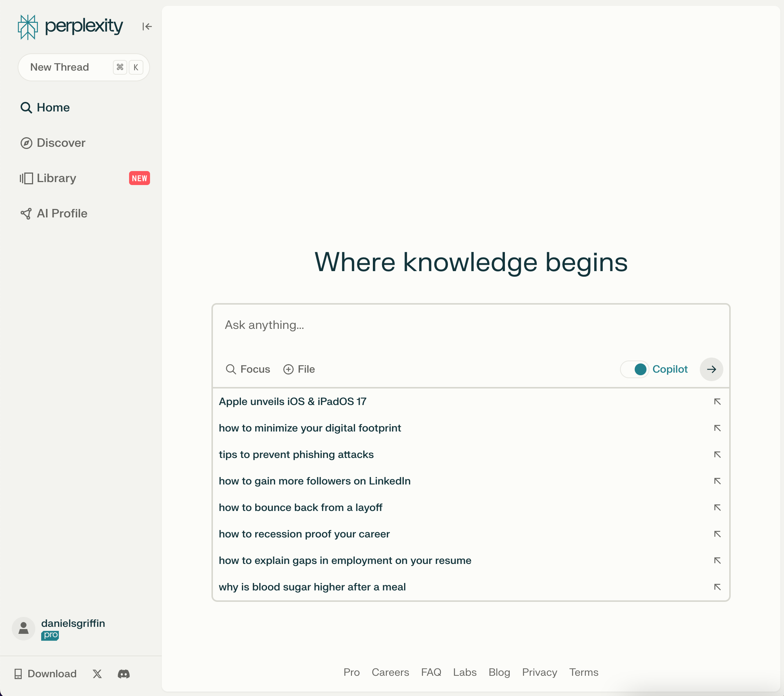Click arrow icon beside 'tips to prevent phishing attacks'
Screen dimensions: 784x696
tap(717, 454)
